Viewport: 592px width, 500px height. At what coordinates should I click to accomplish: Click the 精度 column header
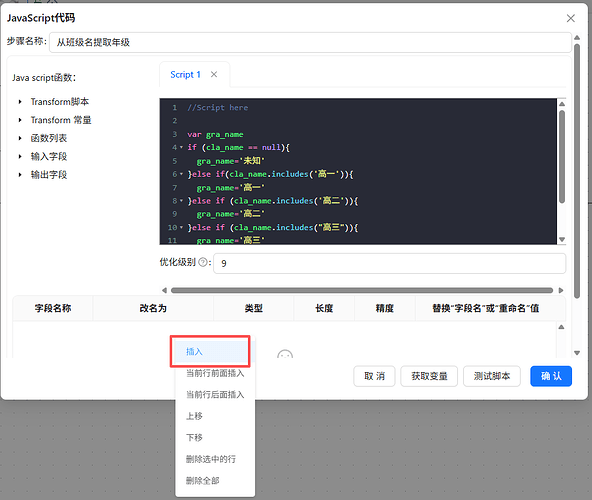(x=384, y=309)
